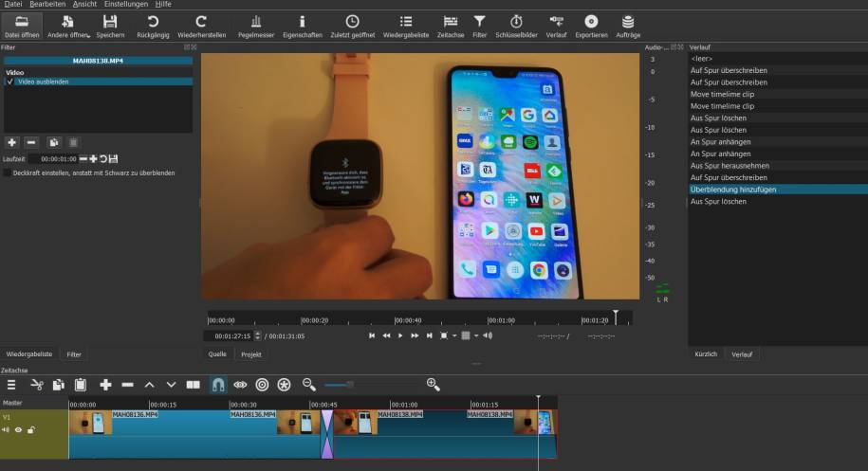Click the scissors cut icon in timeline toolbar

tap(37, 385)
